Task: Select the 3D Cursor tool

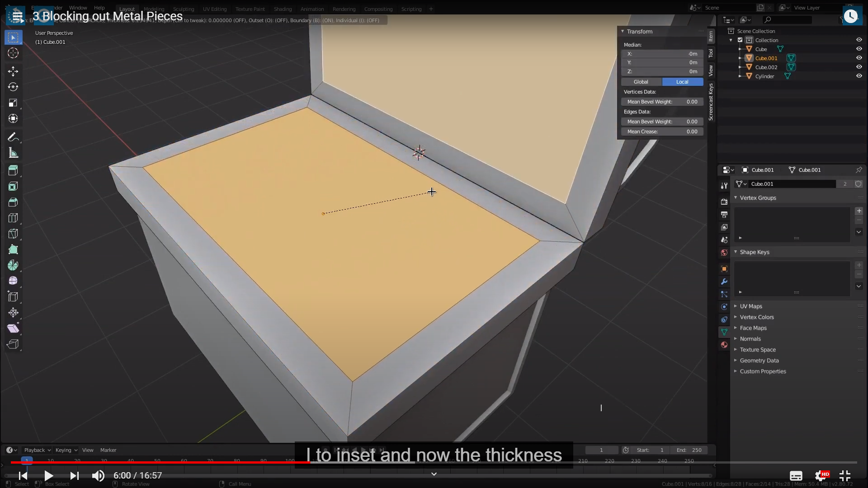Action: 13,53
